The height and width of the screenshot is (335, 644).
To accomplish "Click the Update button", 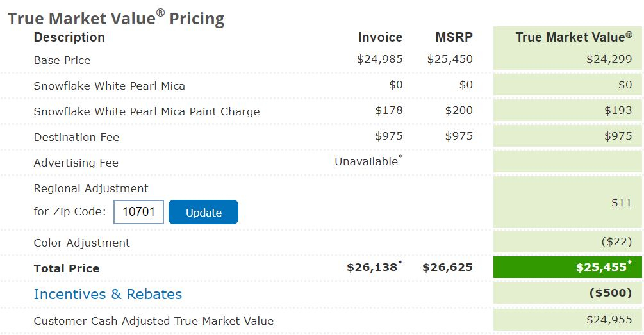I will point(203,212).
